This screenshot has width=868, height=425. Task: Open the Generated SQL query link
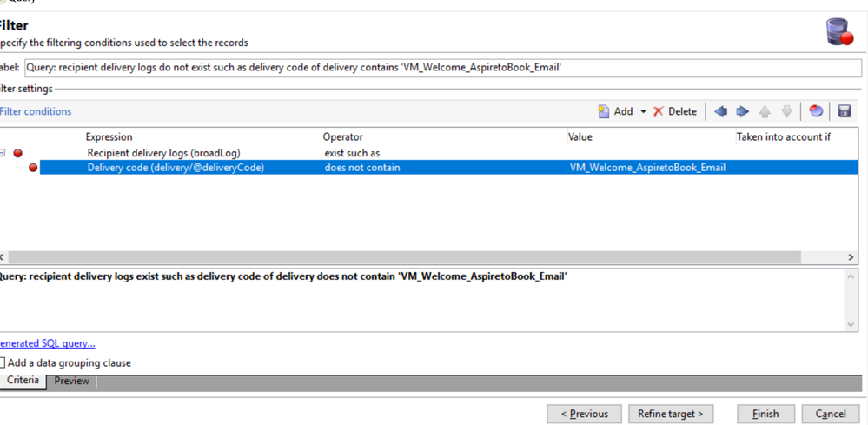[47, 343]
